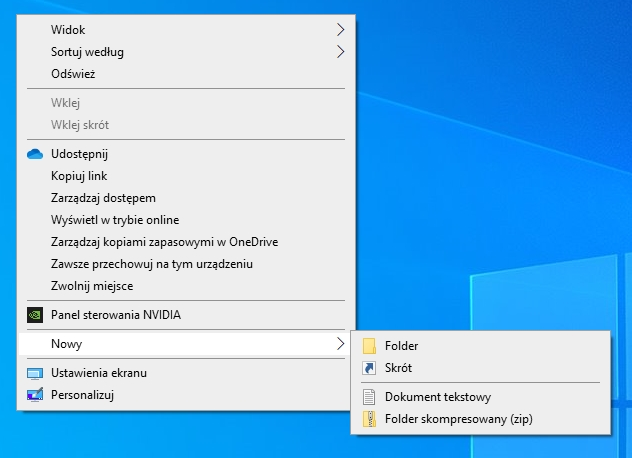
Task: Click the Personalizuj icon in the menu
Action: (x=35, y=395)
